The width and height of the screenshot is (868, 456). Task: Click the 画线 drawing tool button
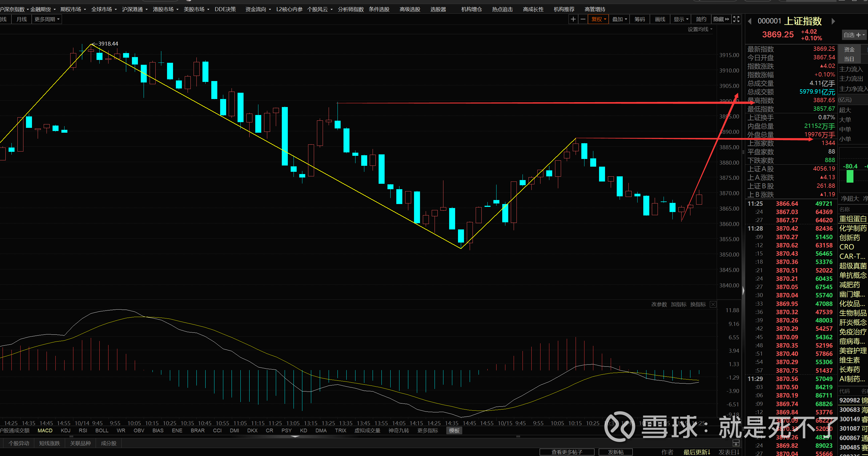(660, 19)
